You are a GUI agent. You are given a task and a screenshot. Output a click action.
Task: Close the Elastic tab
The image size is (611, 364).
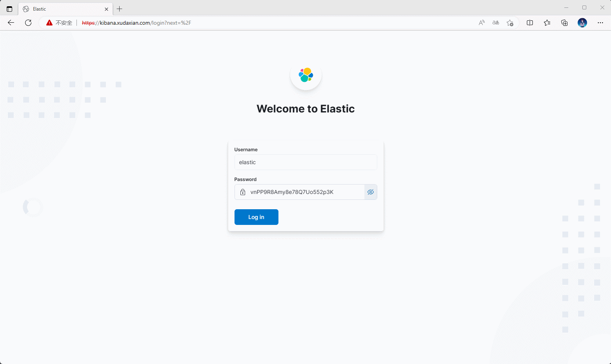[x=106, y=9]
